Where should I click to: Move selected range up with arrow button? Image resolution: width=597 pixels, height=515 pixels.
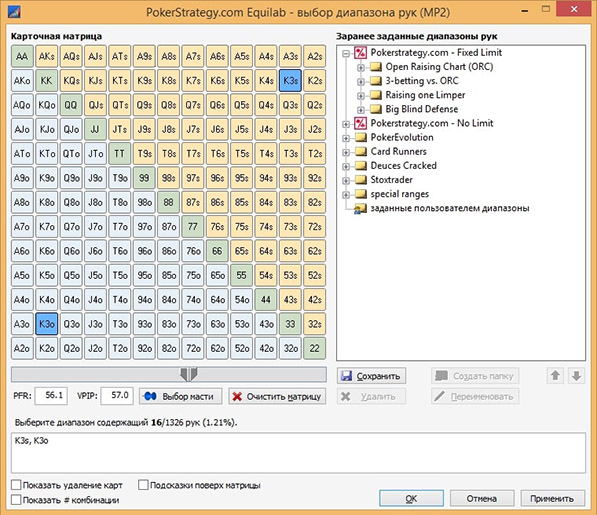click(555, 376)
